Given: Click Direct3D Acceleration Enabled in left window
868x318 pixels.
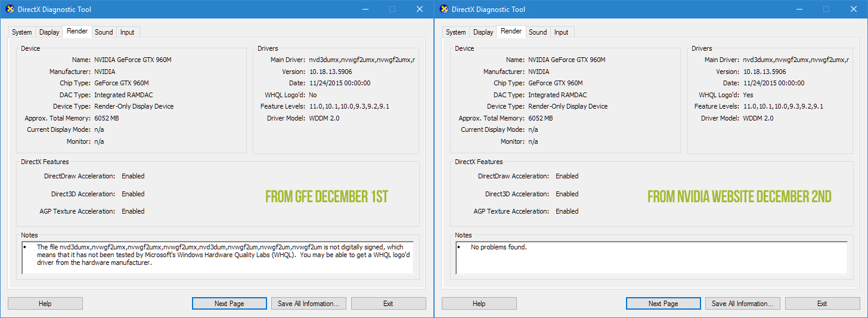Looking at the screenshot, I should click(133, 194).
